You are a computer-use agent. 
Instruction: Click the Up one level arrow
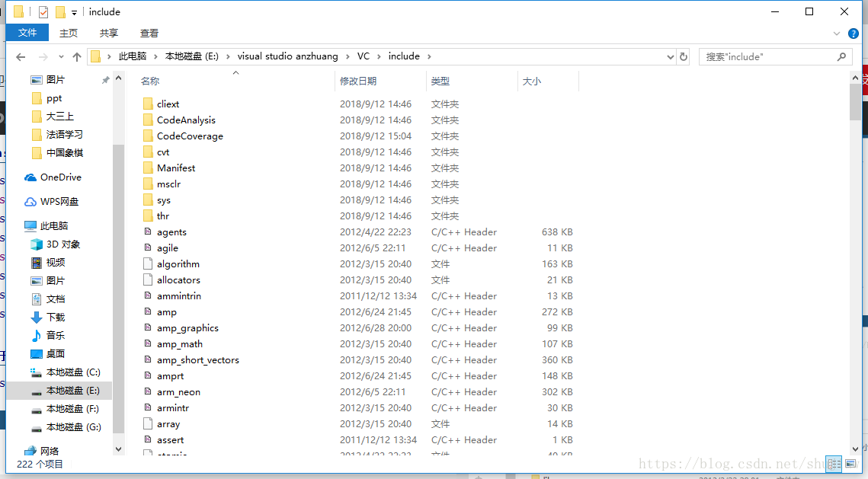pyautogui.click(x=77, y=57)
